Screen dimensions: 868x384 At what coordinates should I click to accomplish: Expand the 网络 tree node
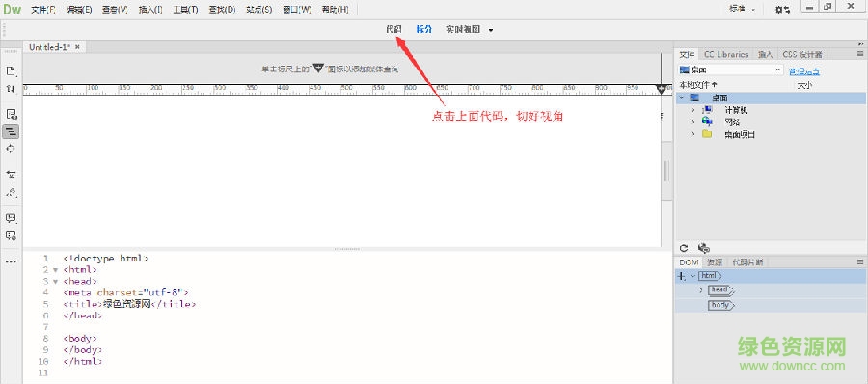(x=693, y=122)
